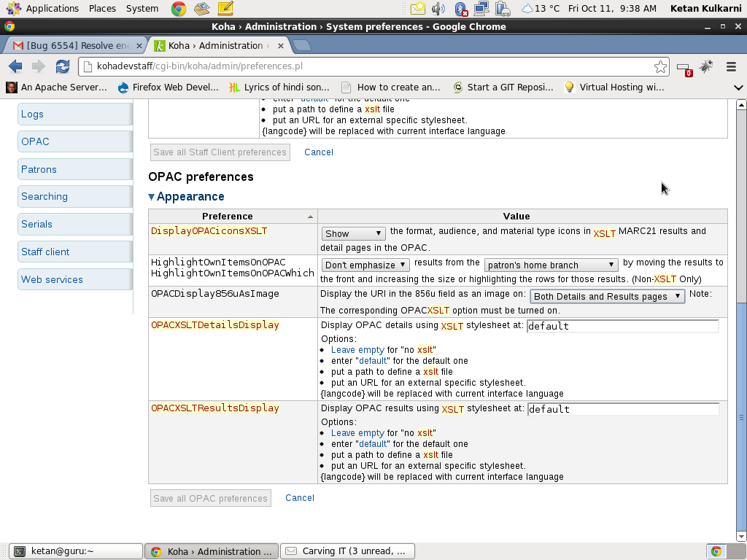Open the DisplayOPACiconsXSLT Show dropdown
Viewport: 747px width, 560px height.
click(x=353, y=233)
